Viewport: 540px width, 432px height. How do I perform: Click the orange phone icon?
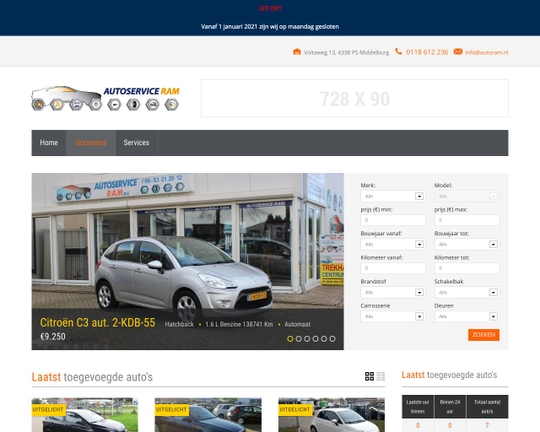(398, 51)
